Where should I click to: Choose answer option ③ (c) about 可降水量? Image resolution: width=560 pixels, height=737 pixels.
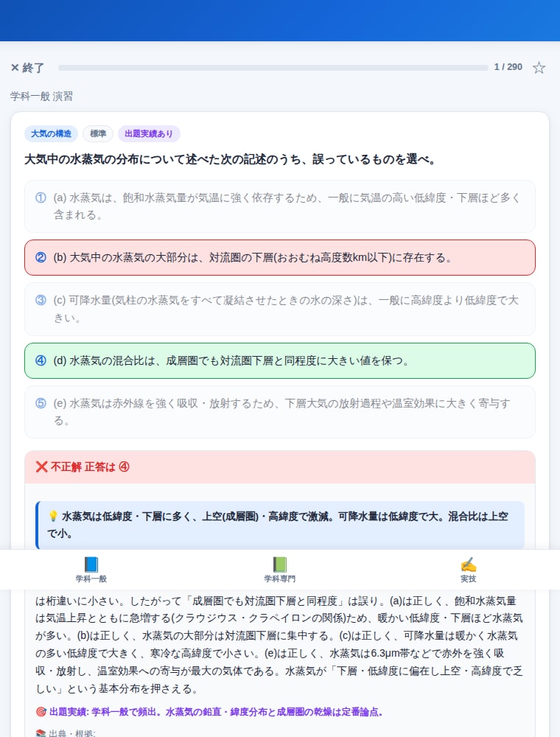point(279,309)
